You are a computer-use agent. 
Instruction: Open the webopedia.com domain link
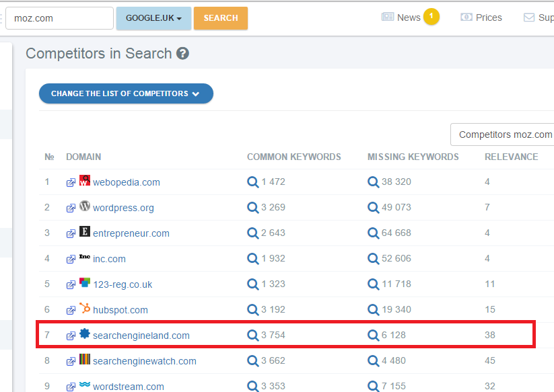pyautogui.click(x=127, y=182)
